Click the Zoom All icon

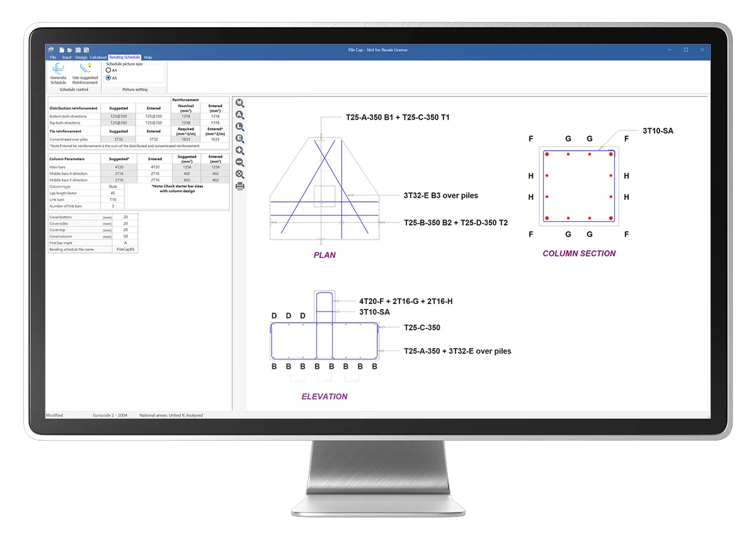pos(240,115)
